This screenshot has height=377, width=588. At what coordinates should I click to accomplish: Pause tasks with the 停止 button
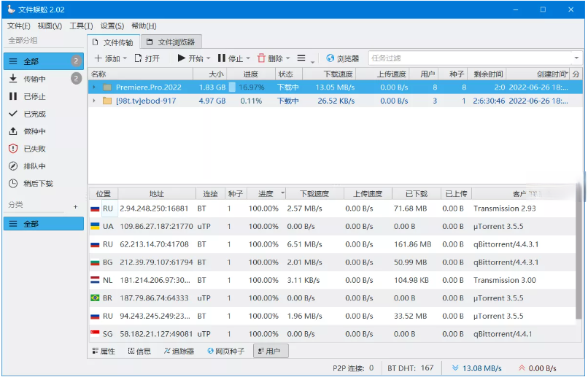click(x=231, y=58)
